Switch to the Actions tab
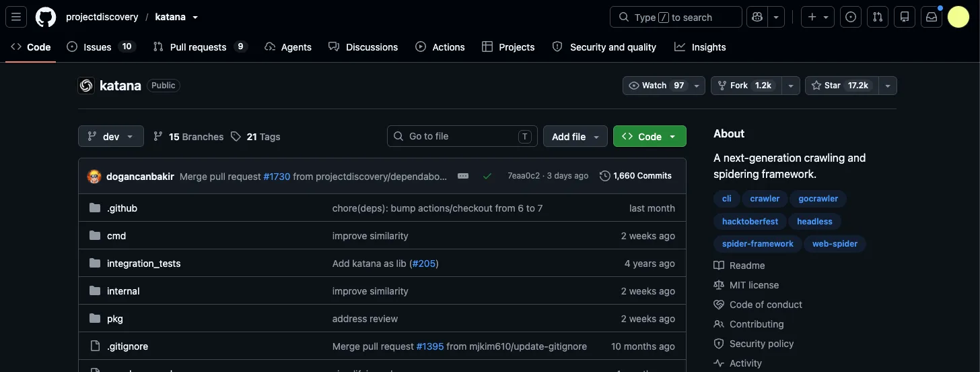 [440, 47]
